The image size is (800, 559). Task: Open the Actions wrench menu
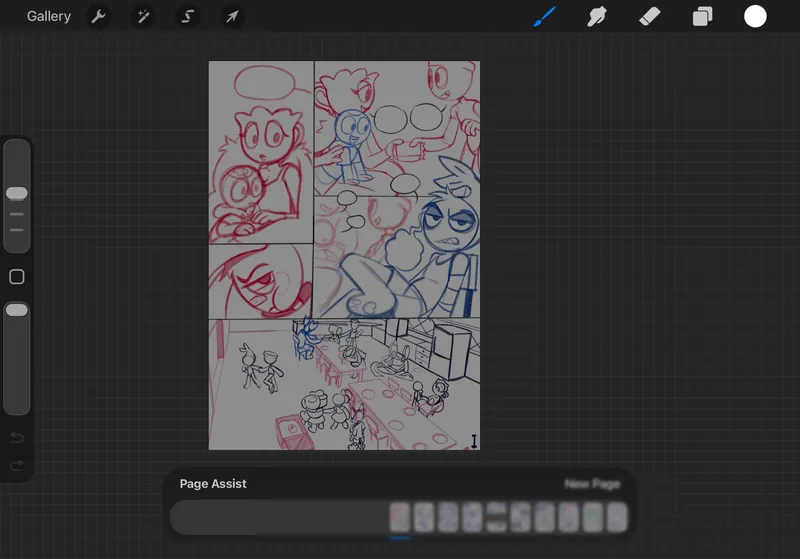pyautogui.click(x=98, y=16)
